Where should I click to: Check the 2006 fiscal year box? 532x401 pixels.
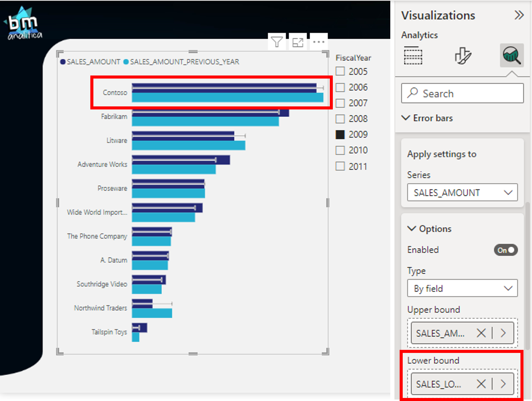pos(340,87)
